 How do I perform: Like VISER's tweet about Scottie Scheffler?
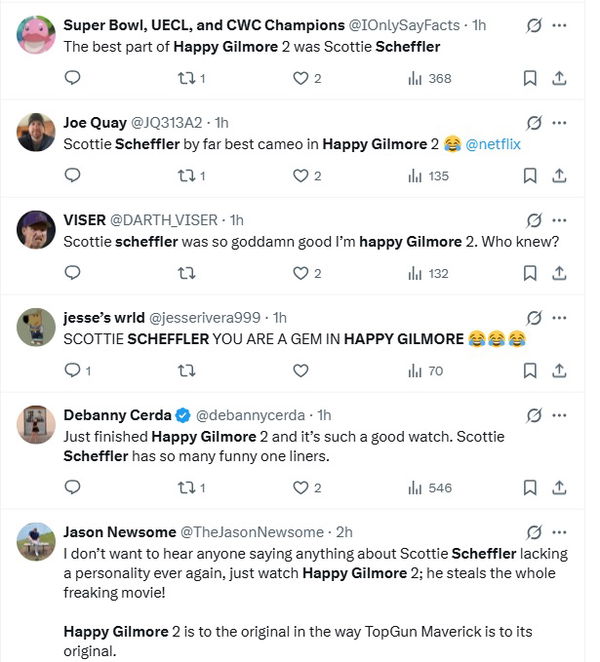[301, 273]
